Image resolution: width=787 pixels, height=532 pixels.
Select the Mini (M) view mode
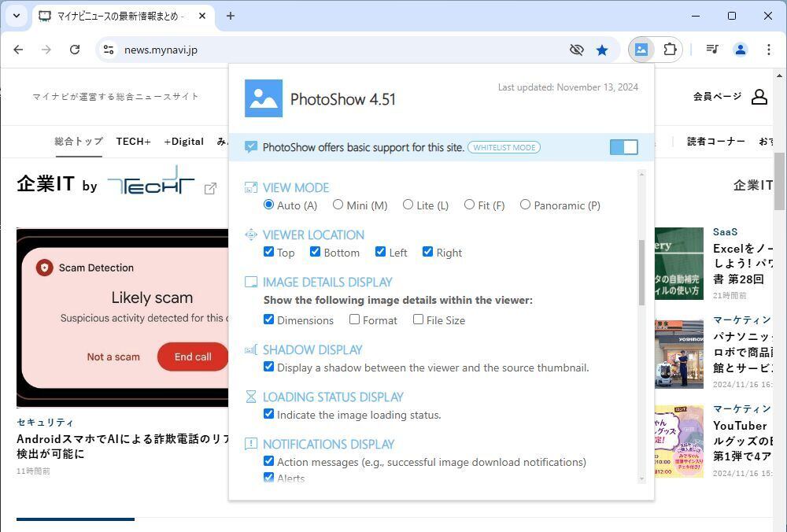(x=338, y=205)
